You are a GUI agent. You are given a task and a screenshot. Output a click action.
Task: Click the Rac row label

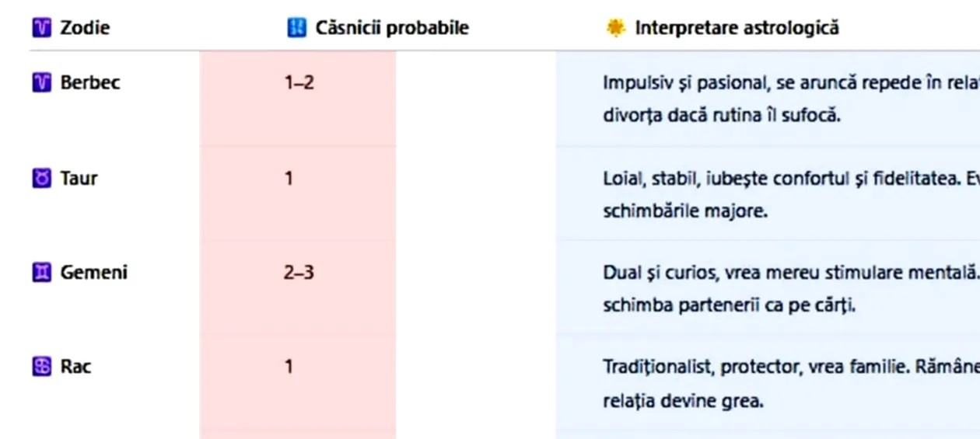point(75,366)
